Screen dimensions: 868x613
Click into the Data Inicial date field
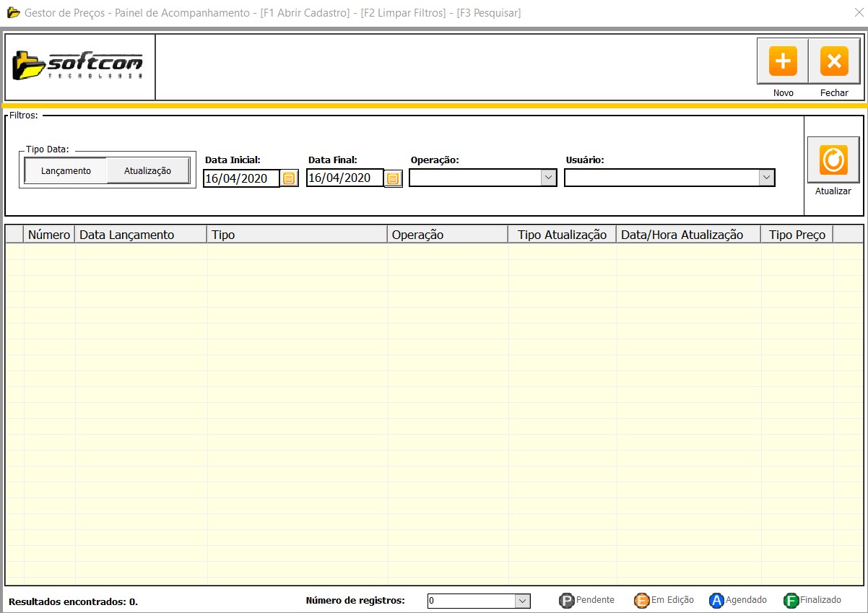click(241, 178)
